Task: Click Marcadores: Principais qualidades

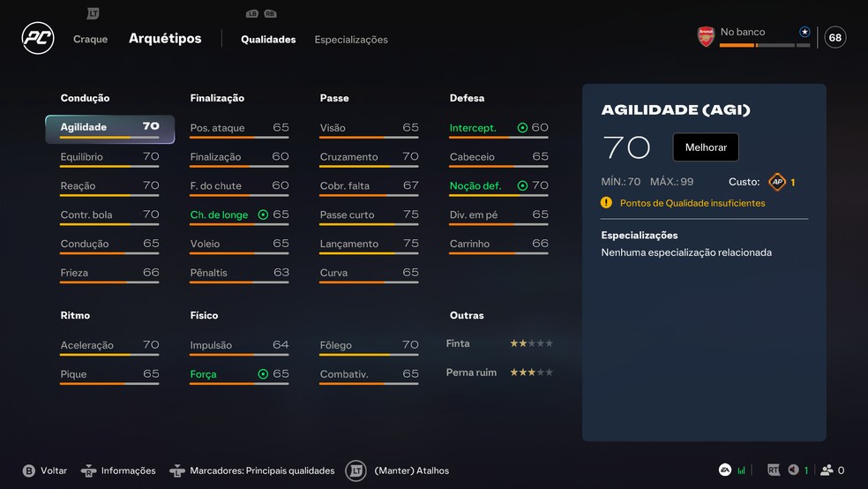Action: [262, 470]
